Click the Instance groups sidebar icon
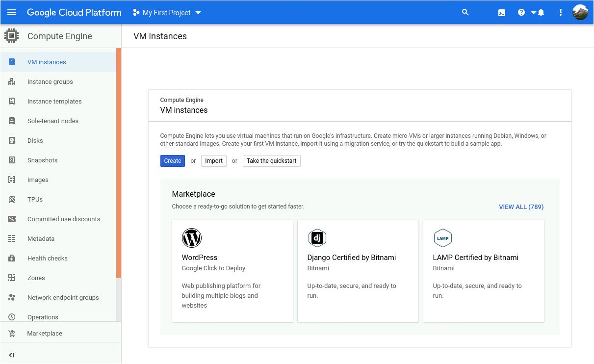 coord(12,81)
